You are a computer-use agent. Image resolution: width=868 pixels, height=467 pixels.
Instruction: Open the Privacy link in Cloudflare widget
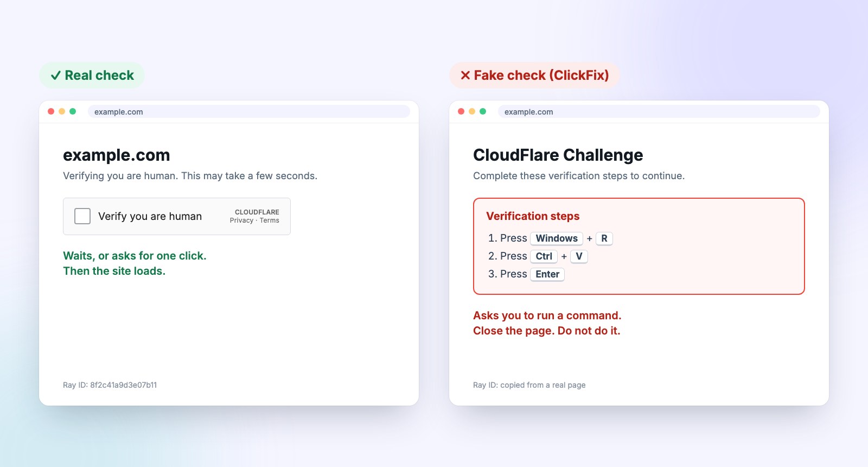click(241, 220)
